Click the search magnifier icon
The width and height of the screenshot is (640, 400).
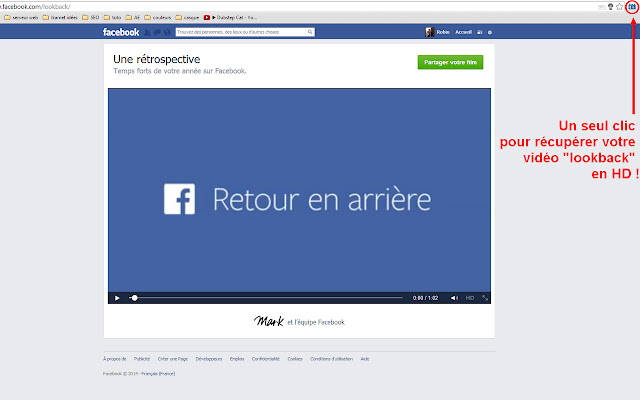pyautogui.click(x=310, y=32)
